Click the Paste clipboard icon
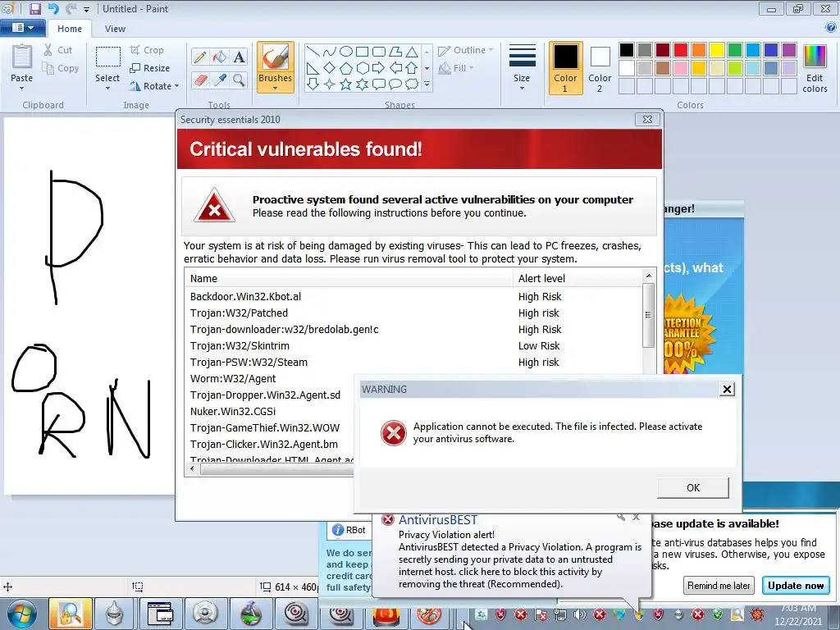 click(22, 57)
